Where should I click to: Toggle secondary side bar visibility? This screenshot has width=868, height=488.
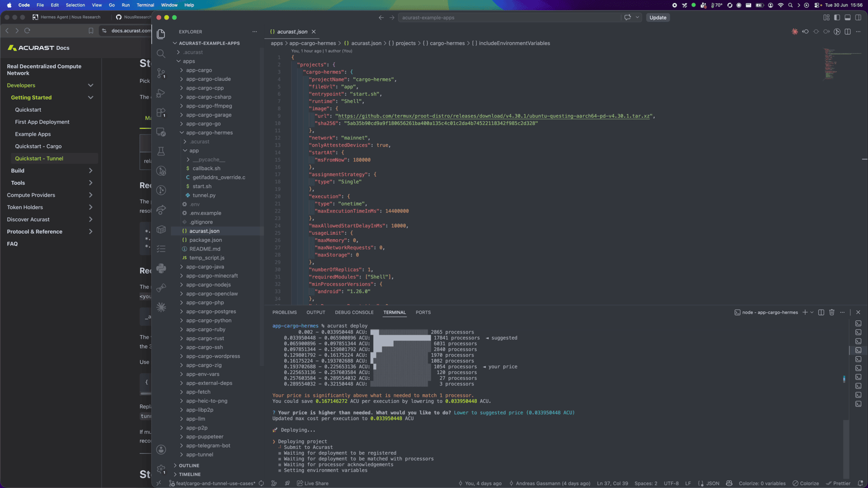click(x=858, y=17)
